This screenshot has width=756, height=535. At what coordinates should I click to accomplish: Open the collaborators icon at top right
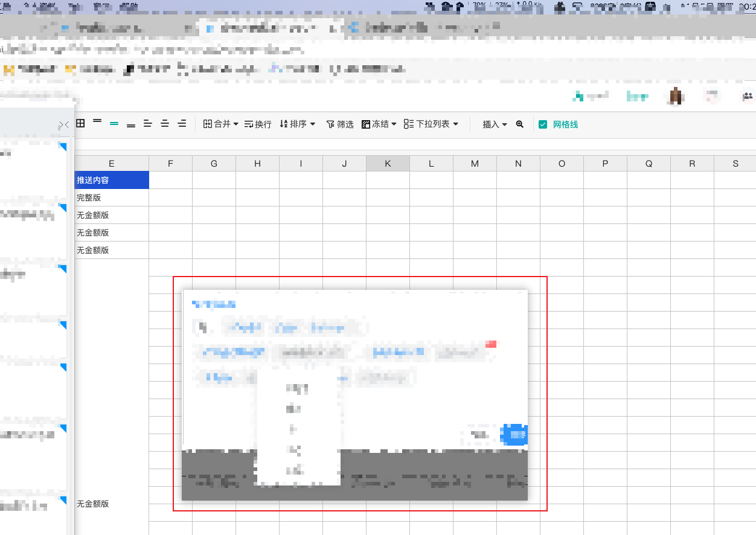tap(748, 96)
